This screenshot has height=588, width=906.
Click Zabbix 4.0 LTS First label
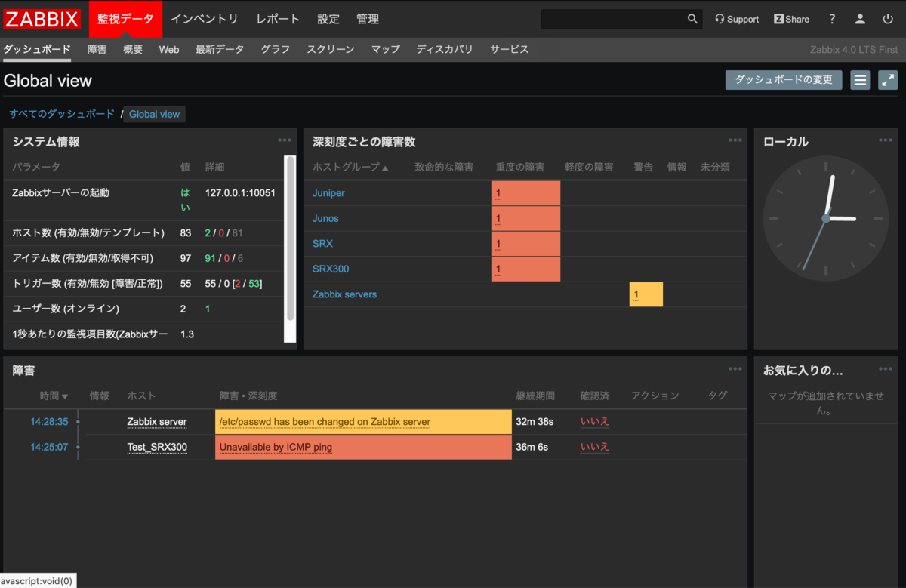coord(854,50)
